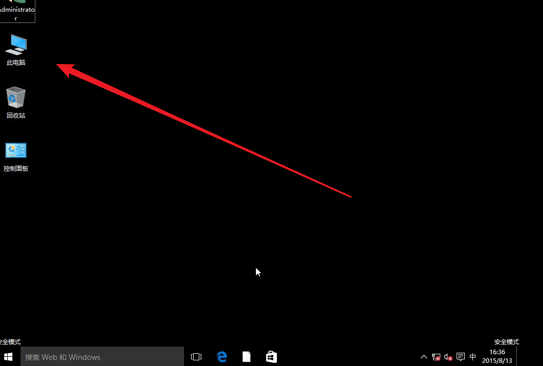Click the 控制面板 text label
The width and height of the screenshot is (543, 366).
point(16,169)
